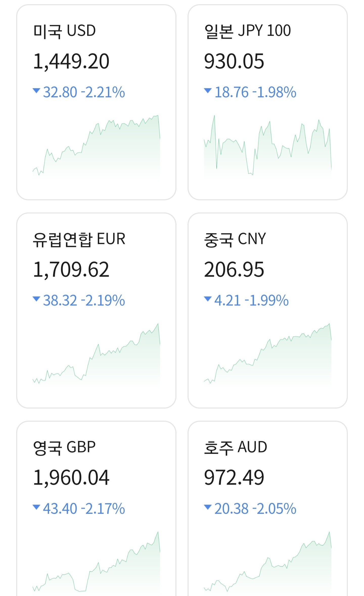Click the AUD down-arrow indicator icon
This screenshot has width=364, height=596.
[208, 507]
